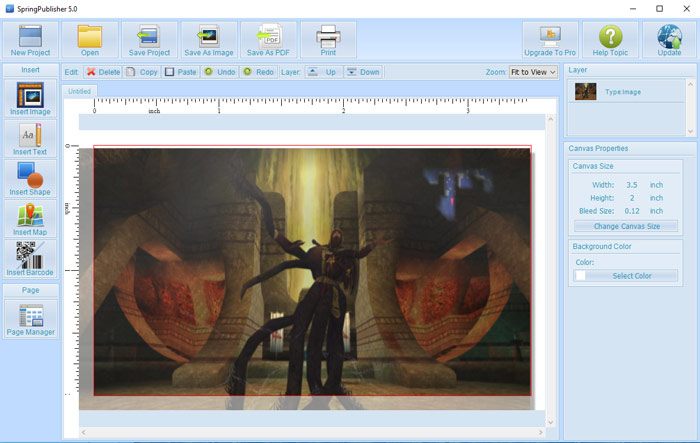Click canvas horizontal scrollbar left arrow
This screenshot has height=443, width=700.
[83, 432]
